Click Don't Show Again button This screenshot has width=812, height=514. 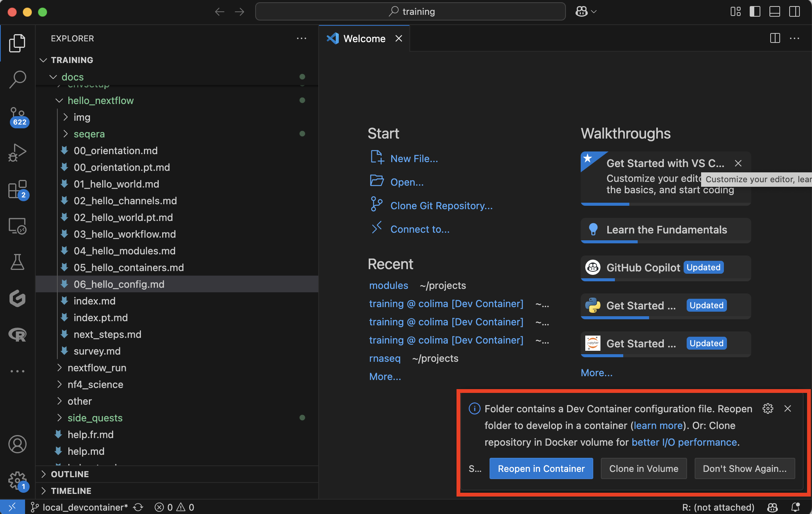[745, 468]
